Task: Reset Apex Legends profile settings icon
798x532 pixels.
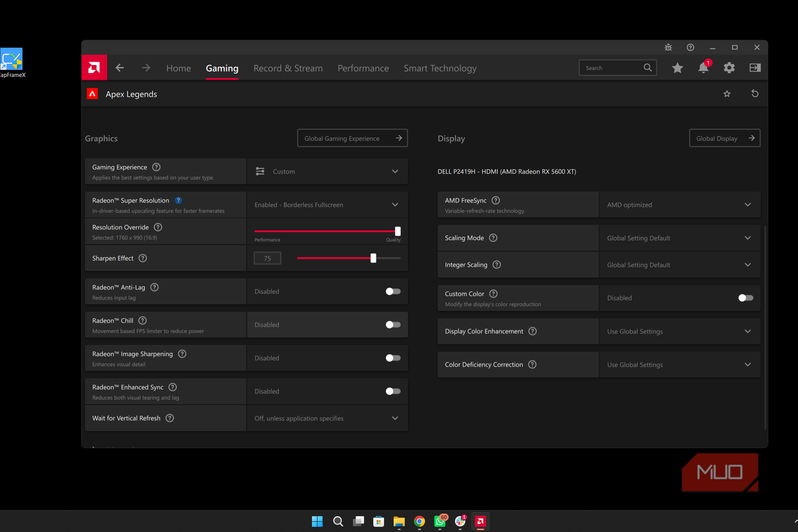Action: coord(755,94)
